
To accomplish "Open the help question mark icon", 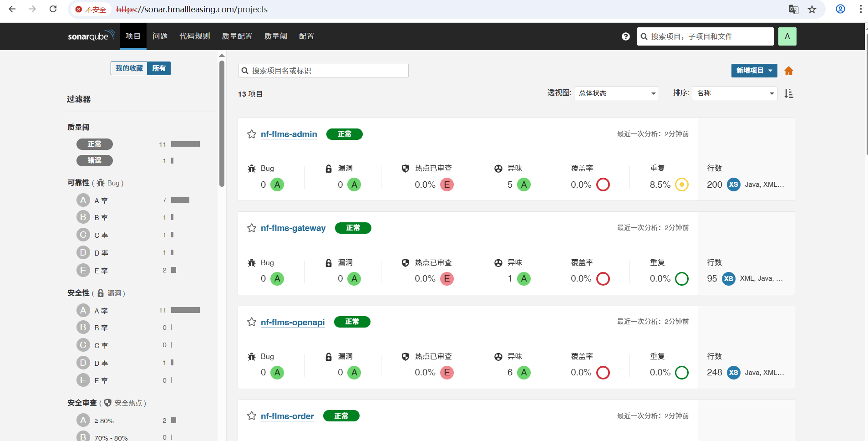I will click(626, 36).
